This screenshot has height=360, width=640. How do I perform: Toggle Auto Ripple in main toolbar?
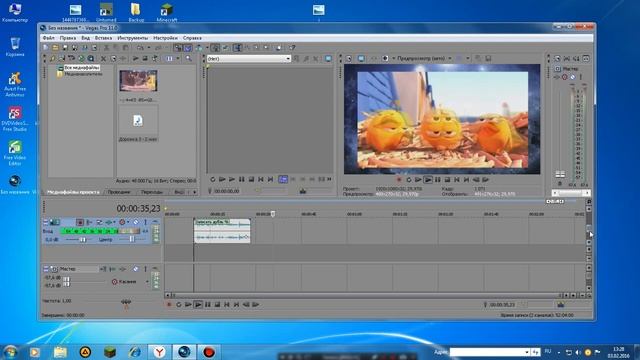pos(199,48)
